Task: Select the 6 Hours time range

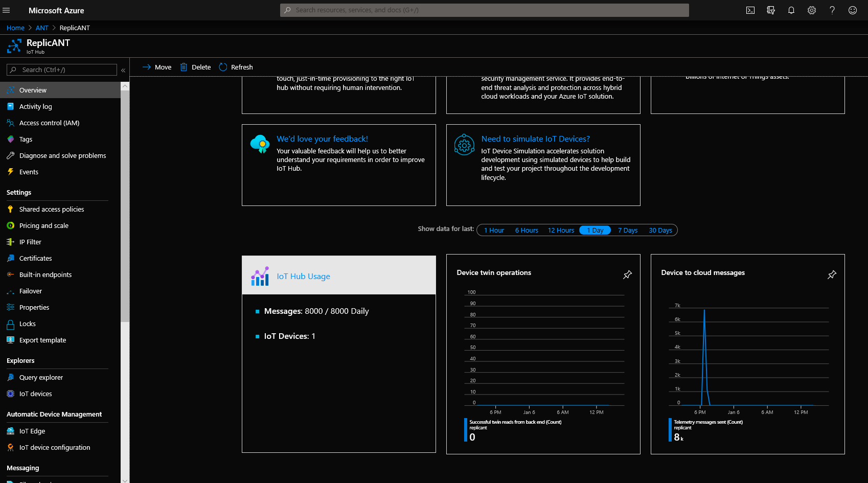Action: [x=527, y=231]
